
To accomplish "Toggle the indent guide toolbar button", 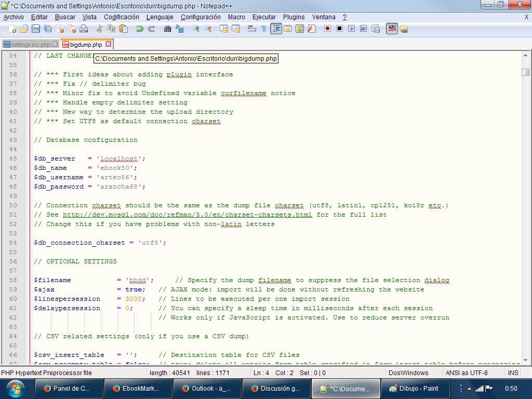I will click(x=276, y=29).
